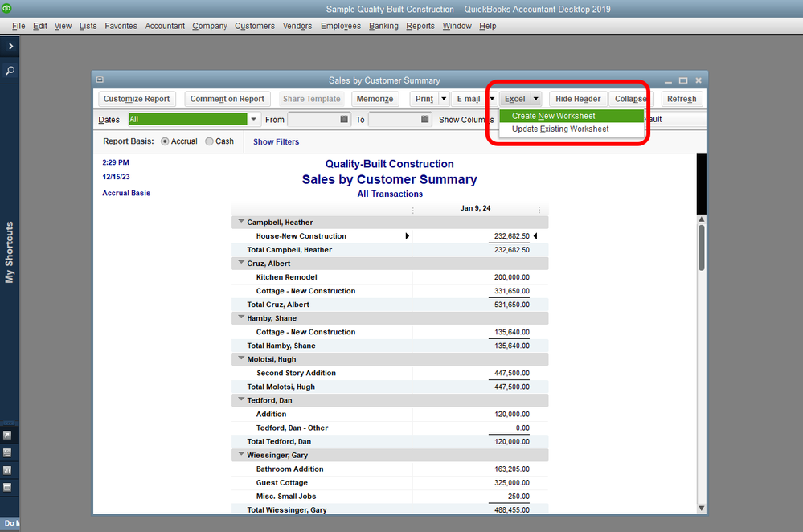This screenshot has width=803, height=532.
Task: Choose Create New Worksheet from Excel menu
Action: (571, 116)
